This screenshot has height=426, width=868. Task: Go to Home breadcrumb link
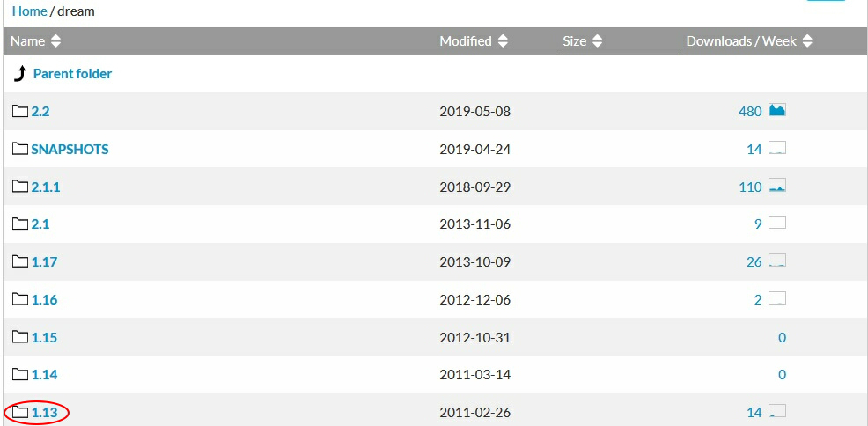29,11
